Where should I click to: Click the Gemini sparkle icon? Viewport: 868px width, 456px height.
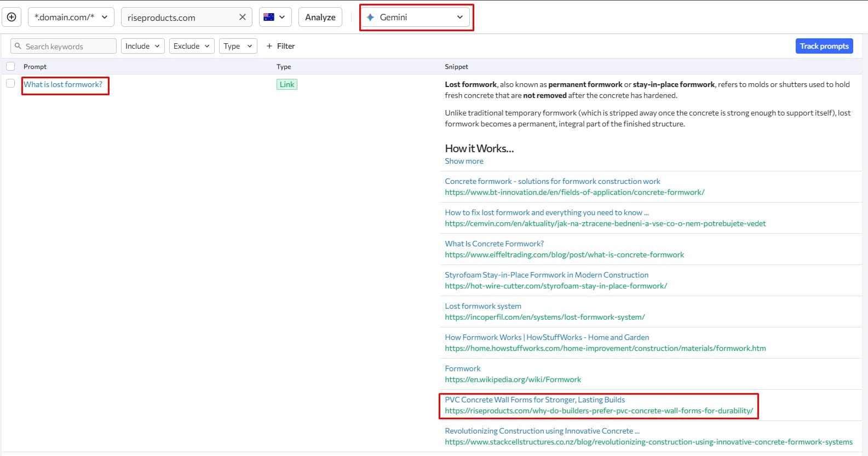370,18
